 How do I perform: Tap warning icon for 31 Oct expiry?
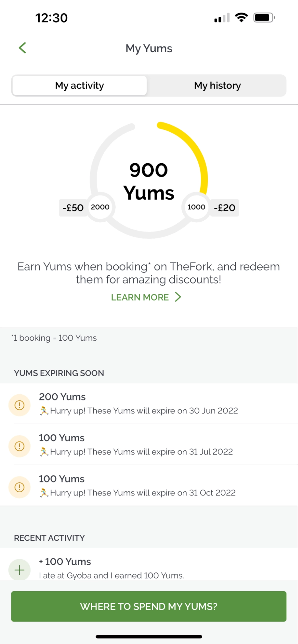coord(19,487)
